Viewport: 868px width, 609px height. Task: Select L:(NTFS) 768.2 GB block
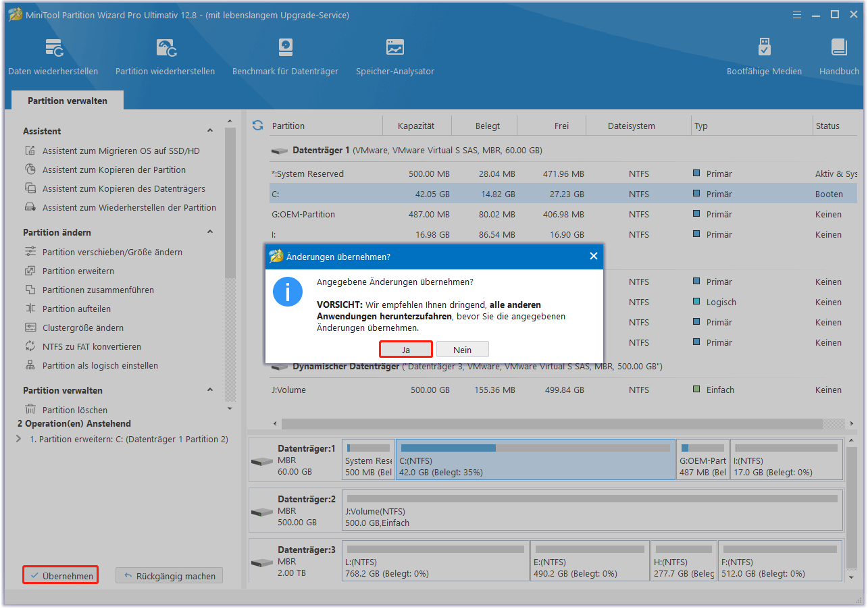click(x=436, y=561)
